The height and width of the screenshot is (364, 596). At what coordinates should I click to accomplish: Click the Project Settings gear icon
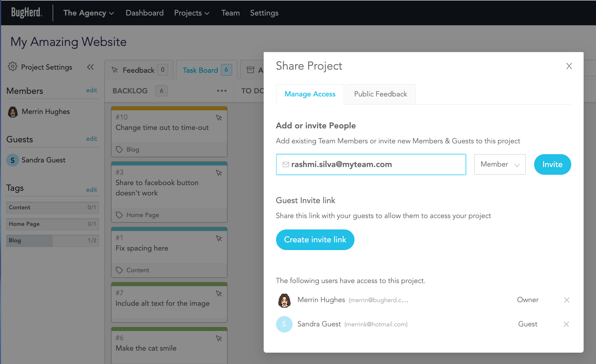(x=12, y=67)
